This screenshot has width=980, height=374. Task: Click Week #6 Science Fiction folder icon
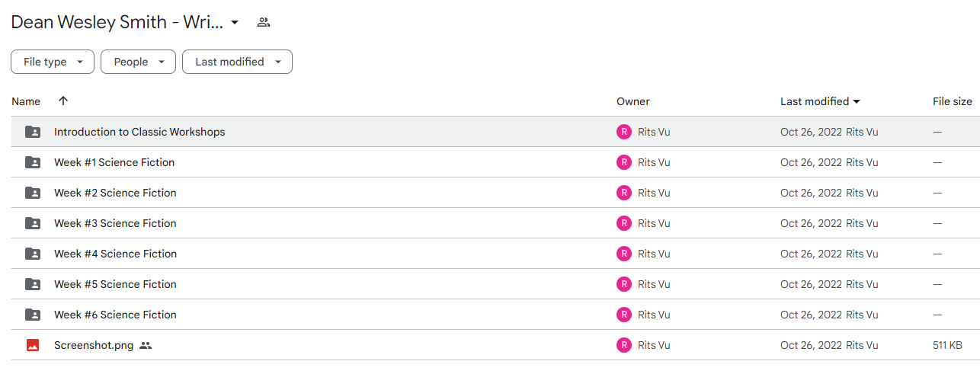(33, 315)
